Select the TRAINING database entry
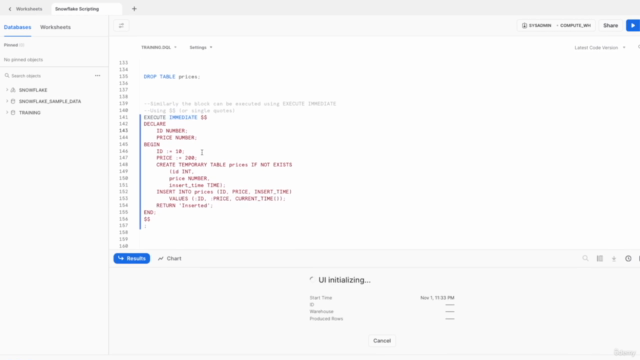The image size is (640, 360). [x=29, y=113]
